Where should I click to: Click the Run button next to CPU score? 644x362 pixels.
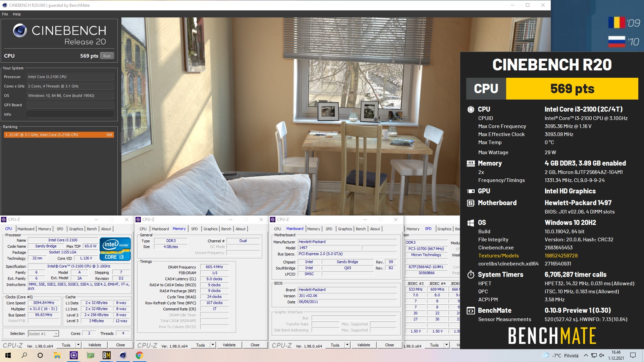click(x=107, y=56)
